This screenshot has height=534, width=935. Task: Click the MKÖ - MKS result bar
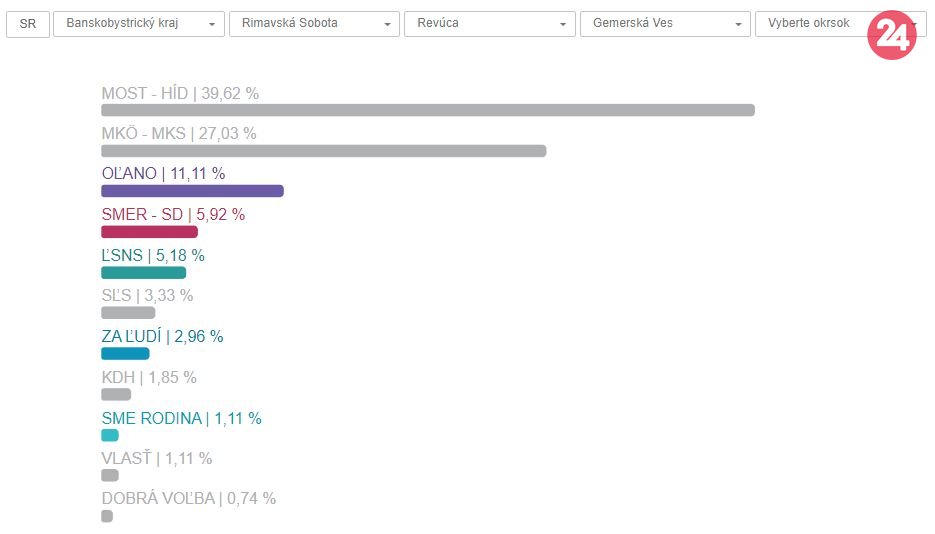click(x=323, y=151)
